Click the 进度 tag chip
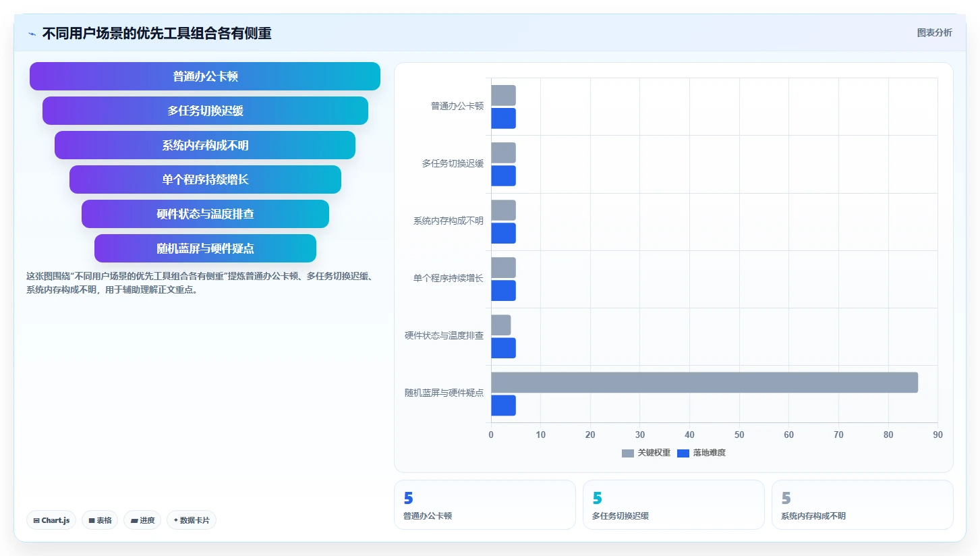 (142, 520)
